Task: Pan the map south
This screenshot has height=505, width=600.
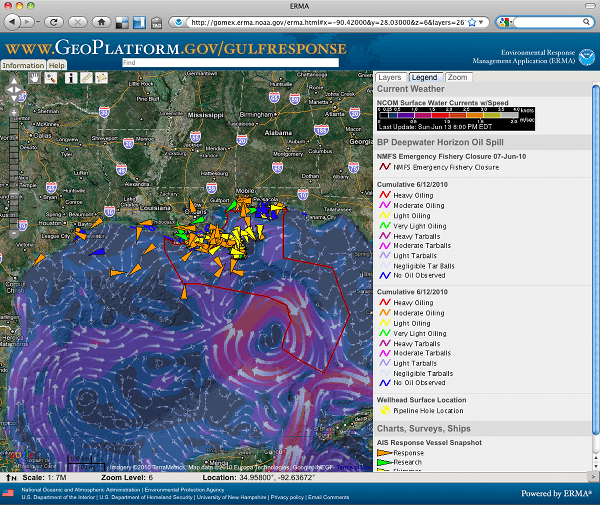Action: click(x=14, y=99)
